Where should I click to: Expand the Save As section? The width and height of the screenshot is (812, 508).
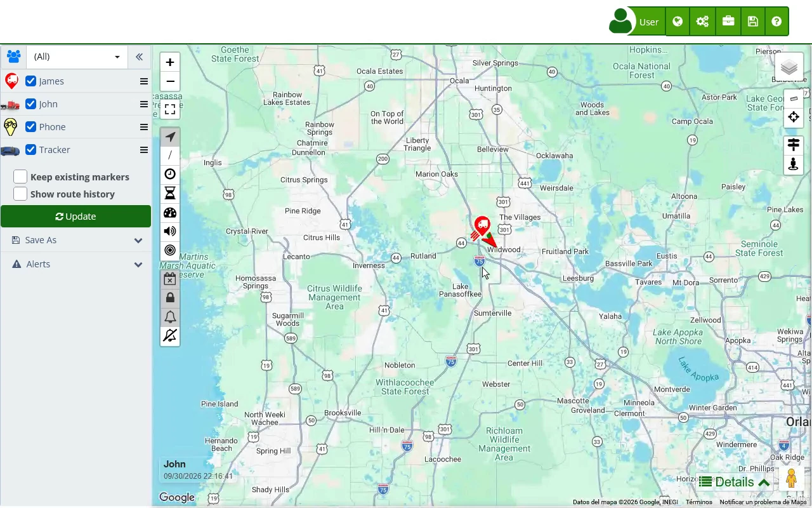click(76, 240)
